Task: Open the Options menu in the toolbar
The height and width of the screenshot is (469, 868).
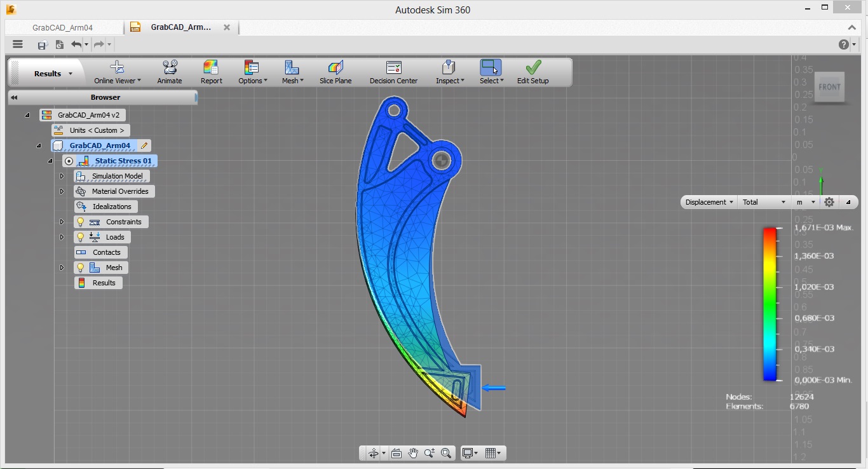Action: tap(253, 72)
